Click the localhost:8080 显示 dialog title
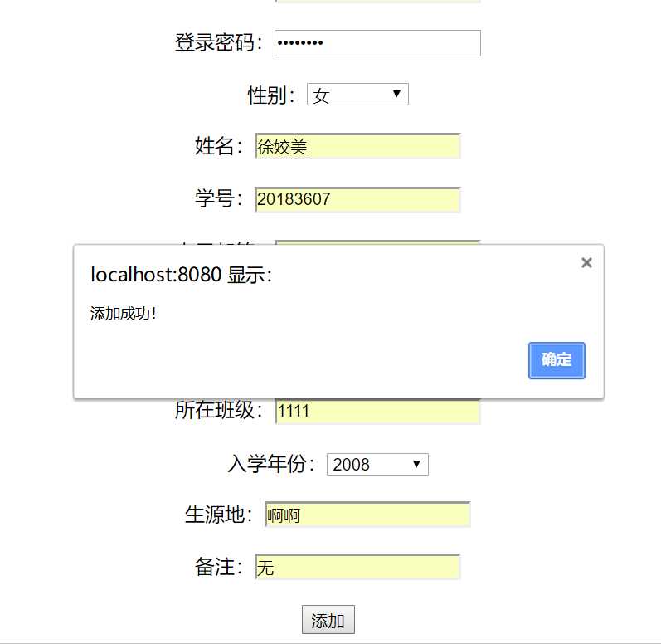 pos(181,275)
